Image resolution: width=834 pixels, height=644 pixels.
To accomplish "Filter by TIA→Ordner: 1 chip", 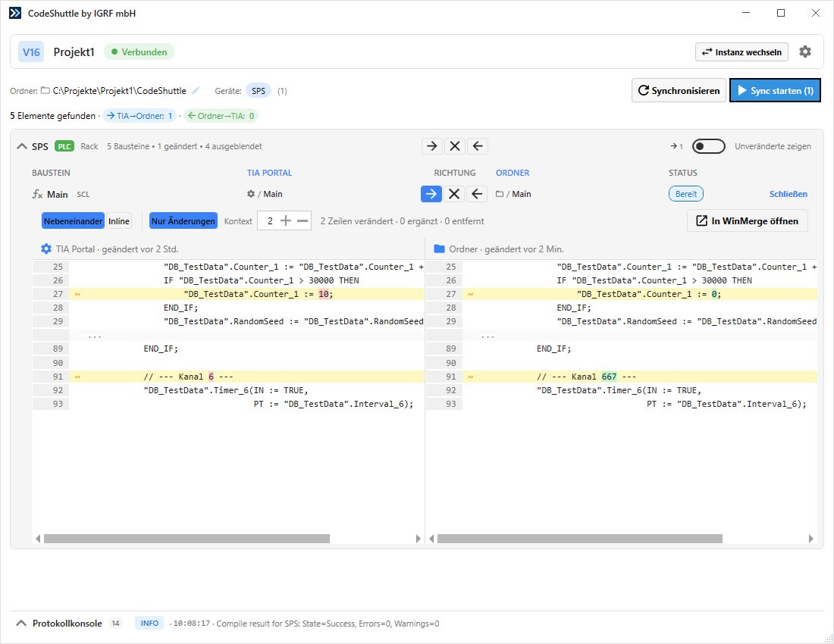I will [x=140, y=115].
